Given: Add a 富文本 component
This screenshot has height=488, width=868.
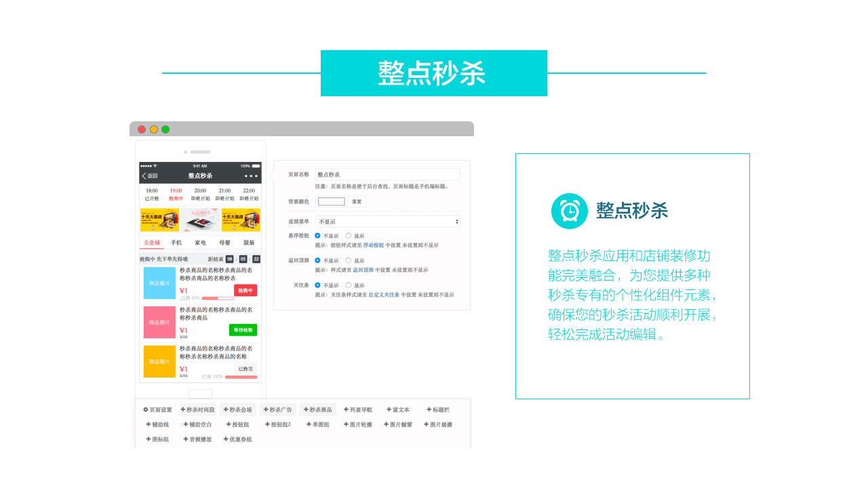Looking at the screenshot, I should pyautogui.click(x=398, y=410).
